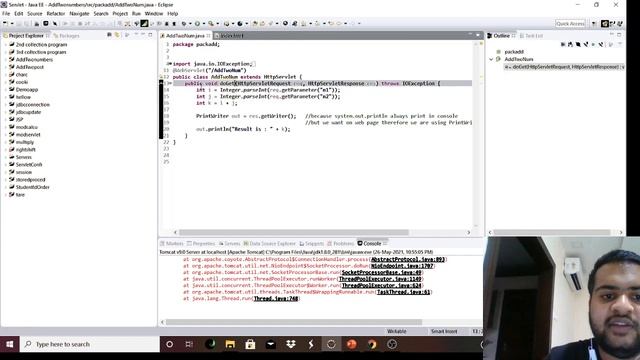Screen dimensions: 640x360
Task: Open the New dropdown arrow in toolbar
Action: click(x=12, y=23)
